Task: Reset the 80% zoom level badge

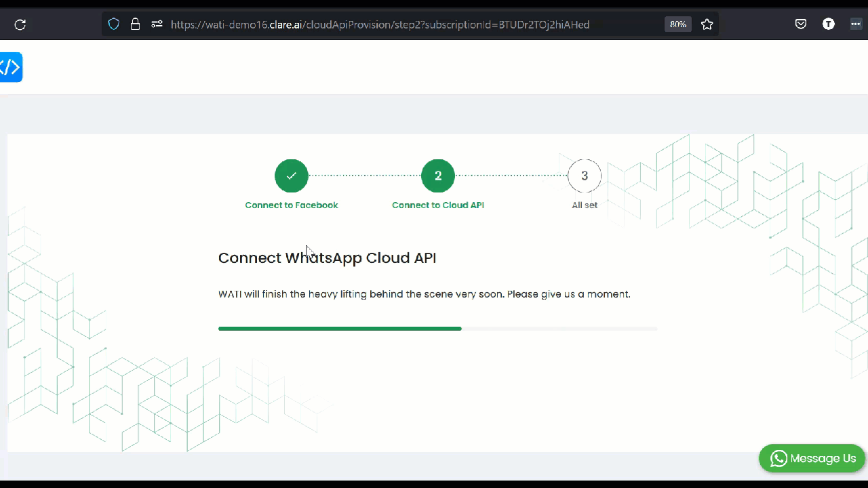Action: (678, 24)
